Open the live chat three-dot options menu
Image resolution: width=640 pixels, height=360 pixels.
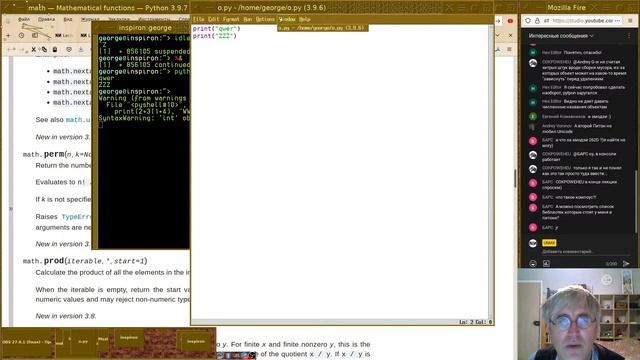[629, 36]
